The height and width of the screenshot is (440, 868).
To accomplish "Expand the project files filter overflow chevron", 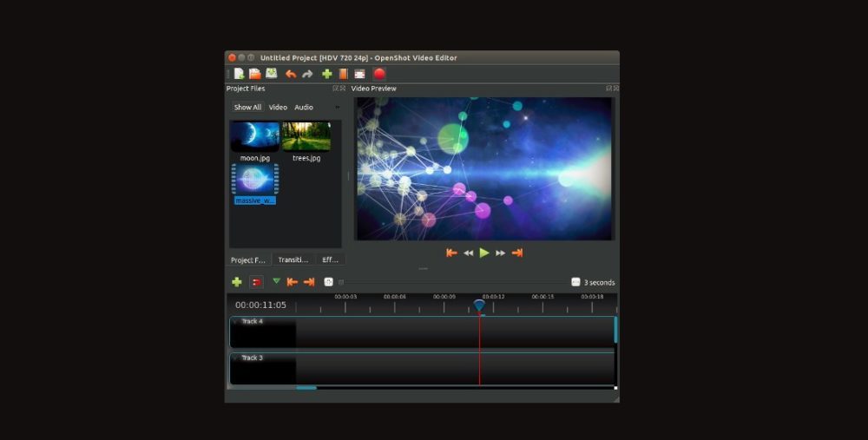I will click(x=337, y=108).
